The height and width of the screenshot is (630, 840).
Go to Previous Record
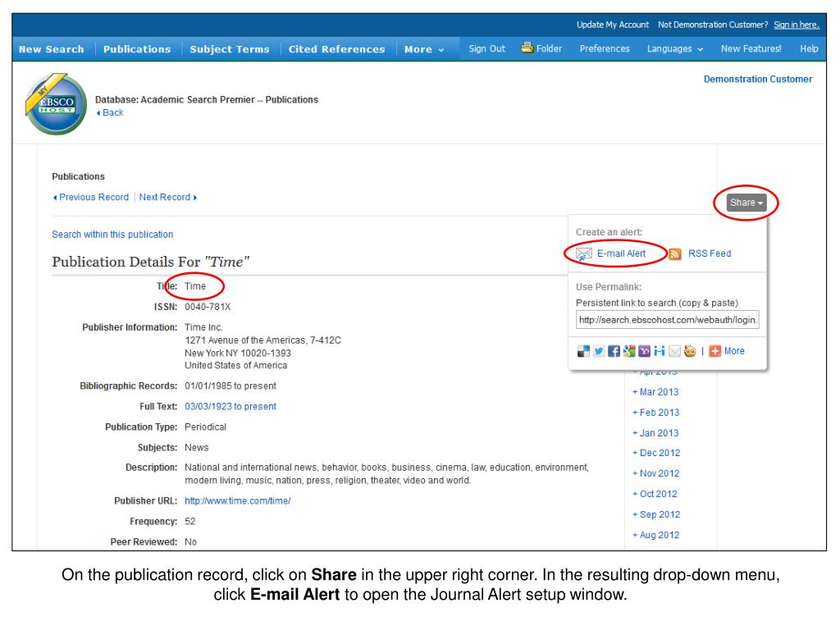point(94,197)
